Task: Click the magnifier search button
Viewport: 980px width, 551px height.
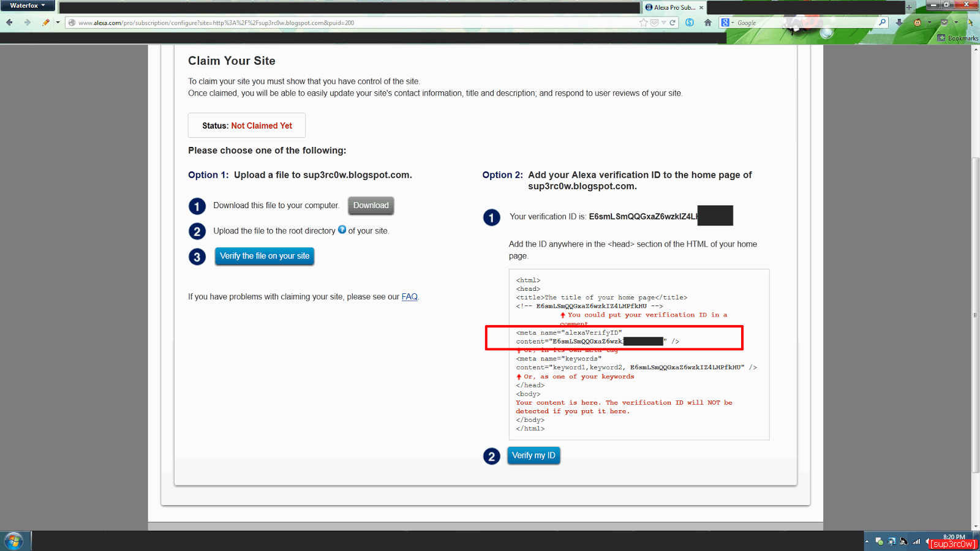Action: coord(883,22)
